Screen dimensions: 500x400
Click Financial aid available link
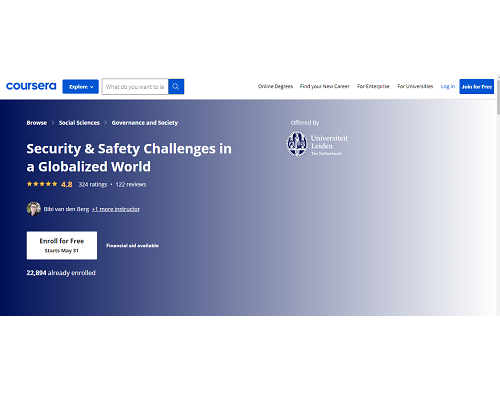(132, 246)
